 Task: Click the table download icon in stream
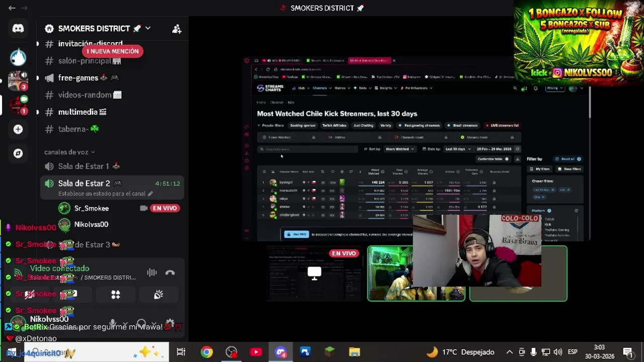pos(517,159)
